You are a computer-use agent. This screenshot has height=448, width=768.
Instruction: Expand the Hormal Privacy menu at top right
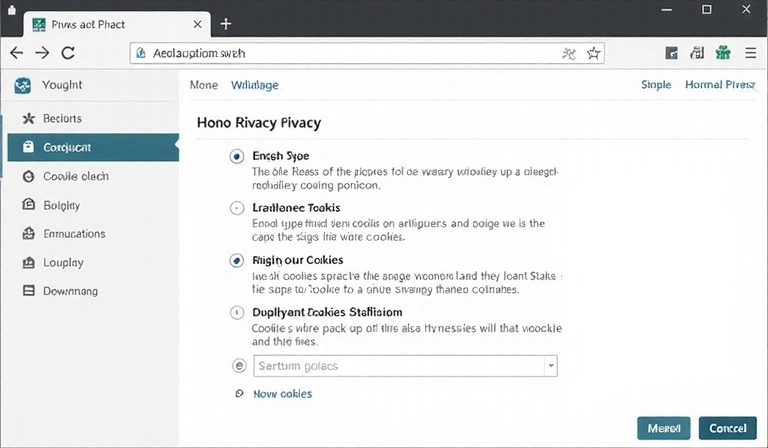tap(719, 85)
